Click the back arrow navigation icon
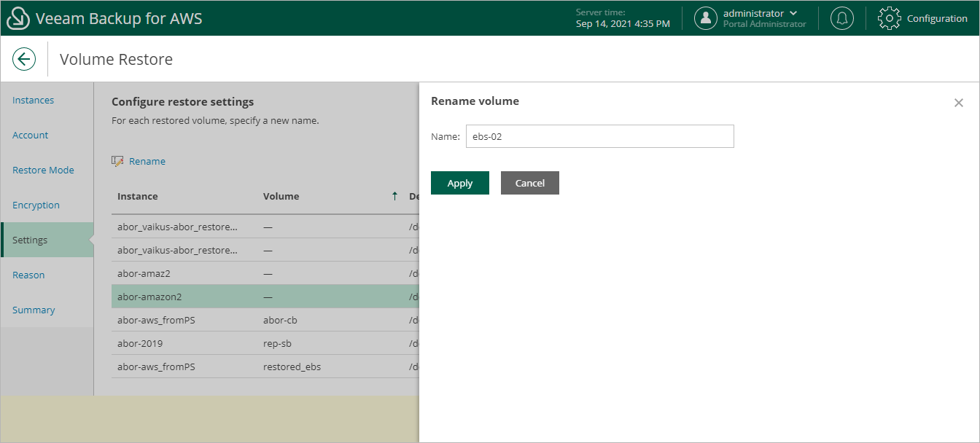Image resolution: width=980 pixels, height=443 pixels. pyautogui.click(x=24, y=58)
